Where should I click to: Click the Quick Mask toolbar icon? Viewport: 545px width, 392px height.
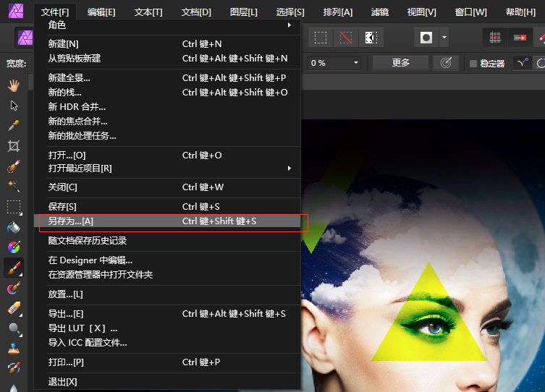[426, 38]
